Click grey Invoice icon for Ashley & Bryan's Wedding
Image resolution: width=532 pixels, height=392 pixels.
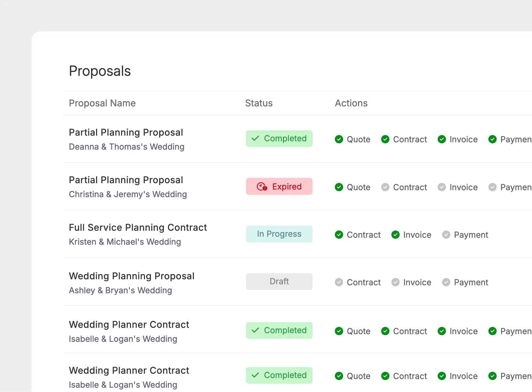(395, 282)
